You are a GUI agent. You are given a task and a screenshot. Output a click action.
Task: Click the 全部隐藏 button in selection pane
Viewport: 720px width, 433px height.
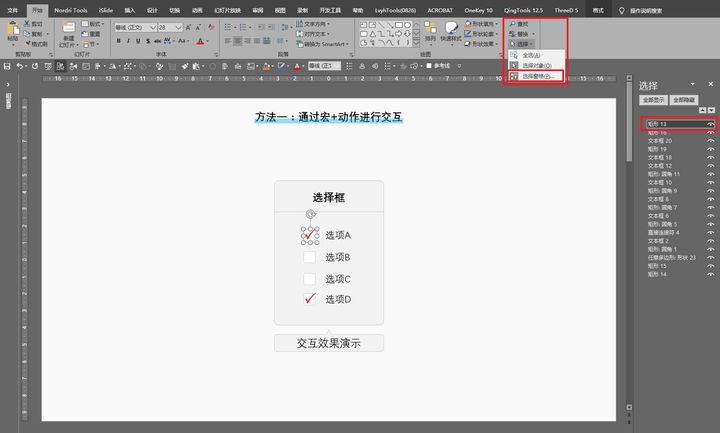tap(684, 100)
